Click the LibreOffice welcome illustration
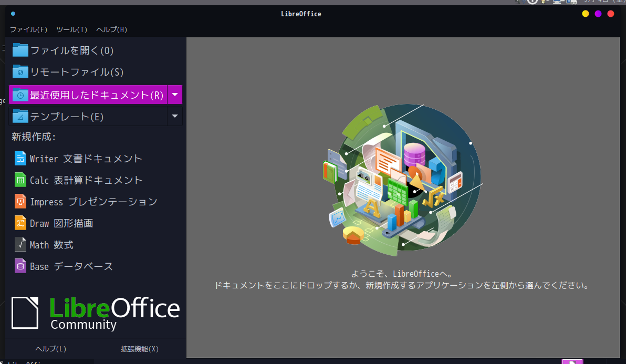 (x=402, y=180)
